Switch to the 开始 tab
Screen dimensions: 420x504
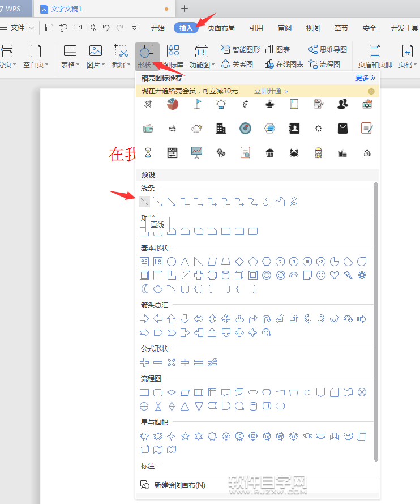[158, 28]
